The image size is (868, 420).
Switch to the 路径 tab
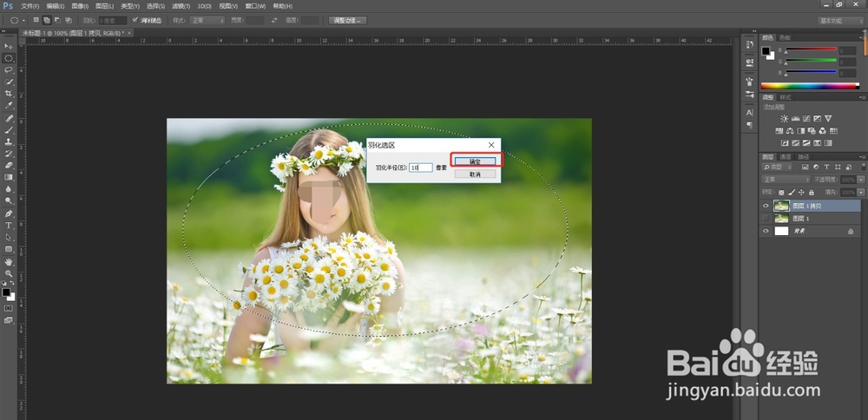point(803,157)
